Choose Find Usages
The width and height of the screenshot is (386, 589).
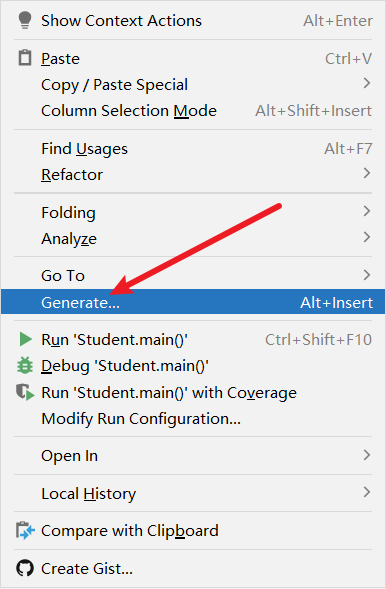pyautogui.click(x=193, y=149)
